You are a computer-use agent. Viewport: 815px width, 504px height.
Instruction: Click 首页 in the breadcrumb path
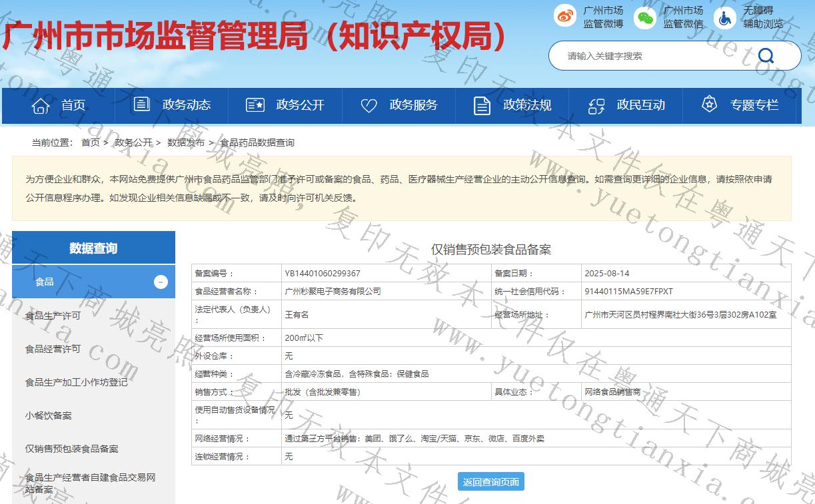coord(90,142)
